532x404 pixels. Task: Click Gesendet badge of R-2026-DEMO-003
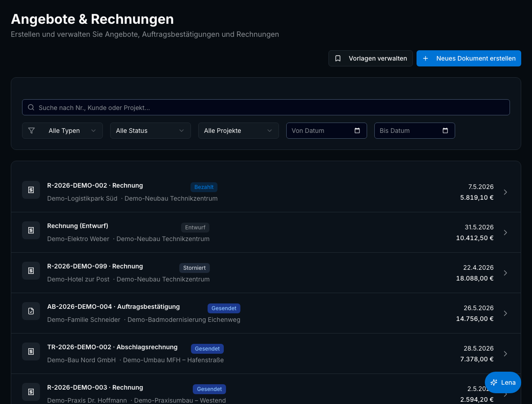(209, 389)
